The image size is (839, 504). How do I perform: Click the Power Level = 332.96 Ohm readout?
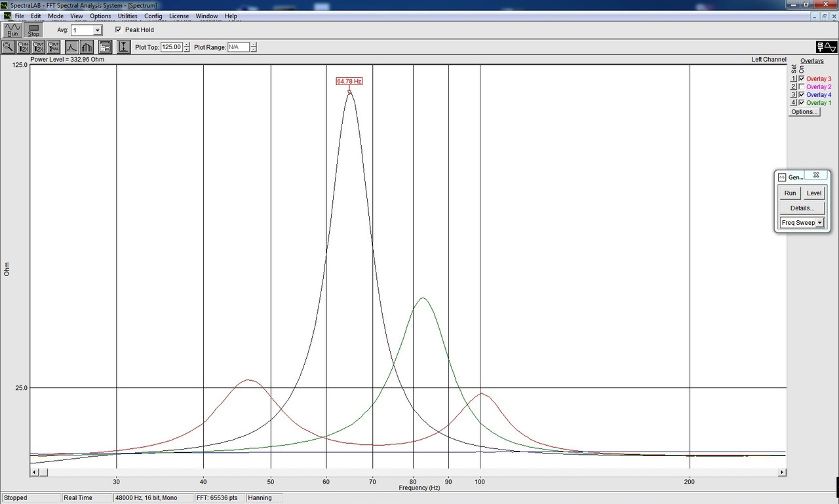coord(68,60)
